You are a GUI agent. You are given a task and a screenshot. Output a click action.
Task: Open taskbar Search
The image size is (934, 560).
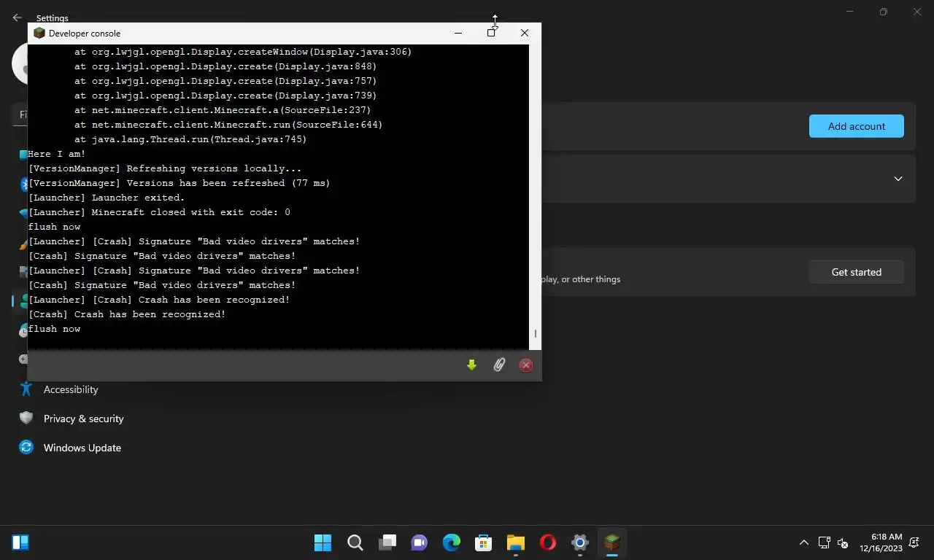point(355,542)
